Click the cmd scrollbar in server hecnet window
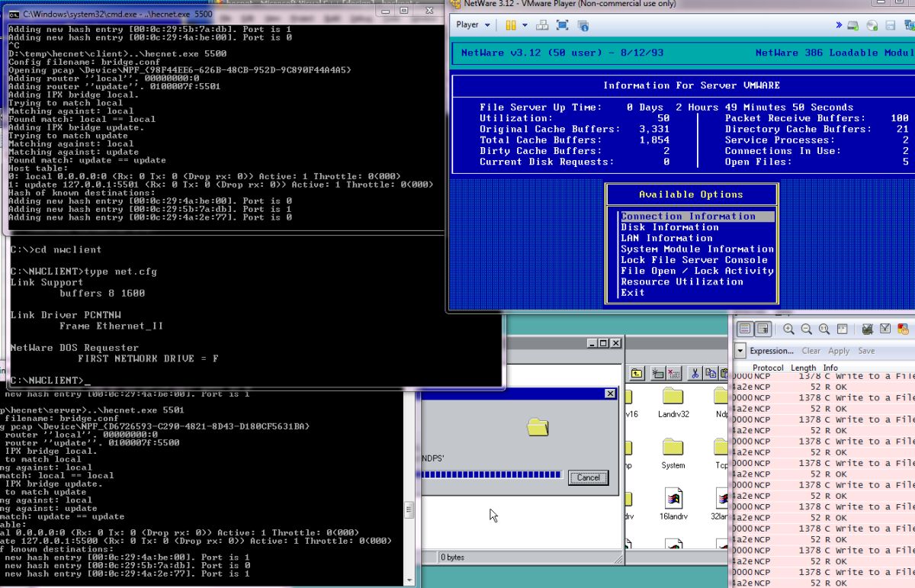 [409, 510]
